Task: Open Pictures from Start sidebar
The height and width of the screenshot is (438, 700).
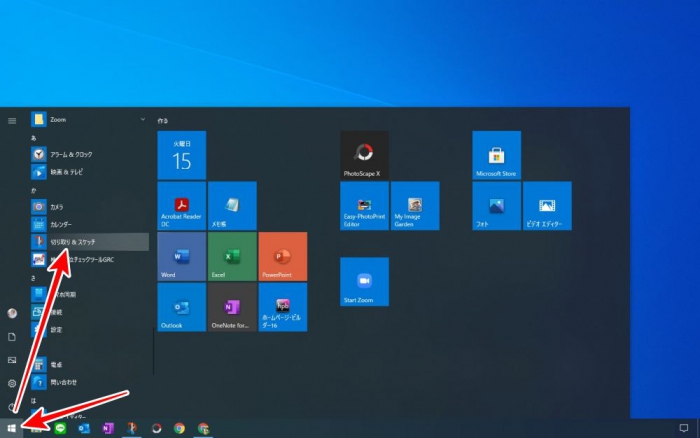Action: tap(12, 360)
